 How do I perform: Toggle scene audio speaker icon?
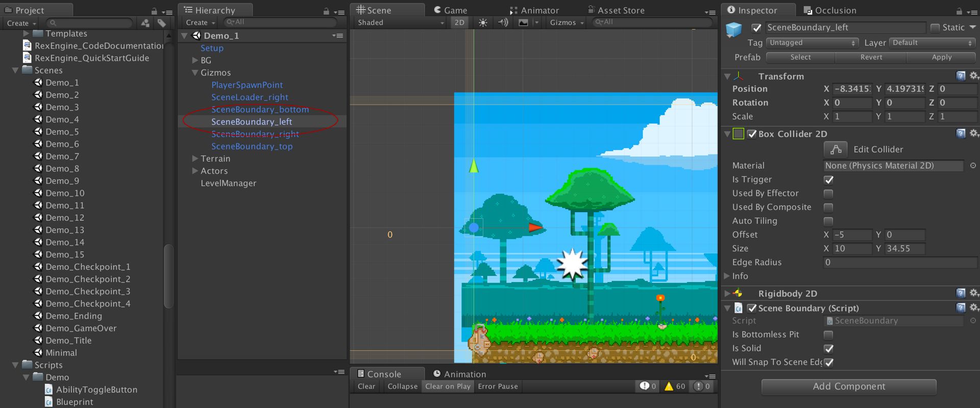point(503,22)
